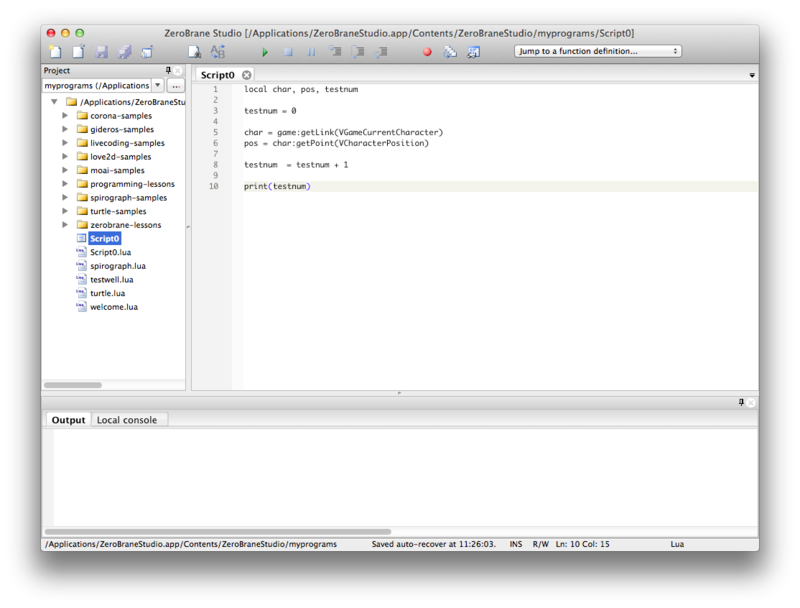
Task: Click the Save file icon
Action: pos(100,51)
